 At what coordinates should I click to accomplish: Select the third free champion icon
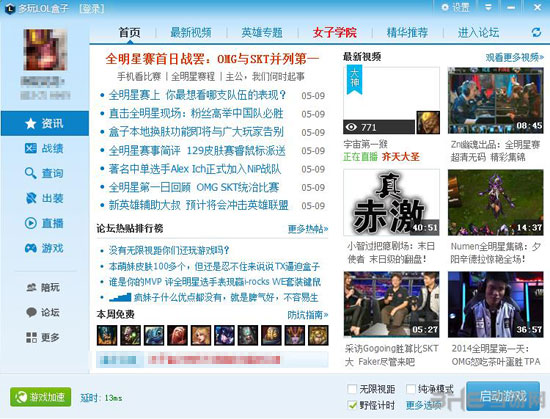[x=154, y=335]
